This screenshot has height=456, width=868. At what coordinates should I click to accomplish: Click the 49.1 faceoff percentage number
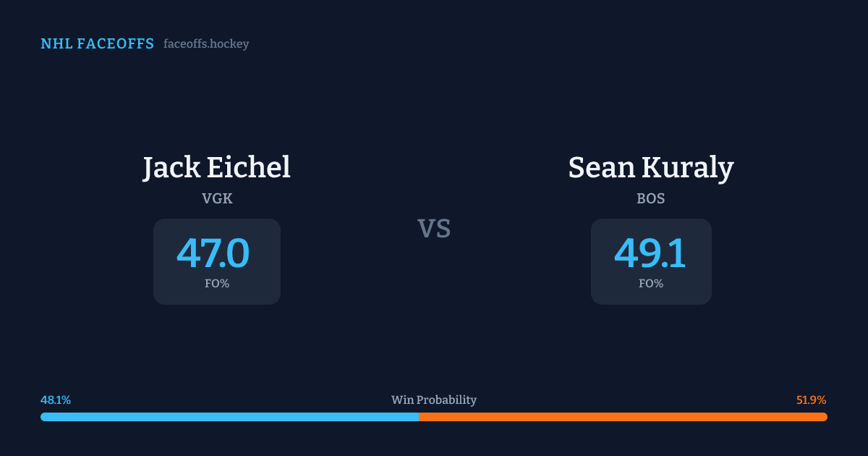point(650,253)
